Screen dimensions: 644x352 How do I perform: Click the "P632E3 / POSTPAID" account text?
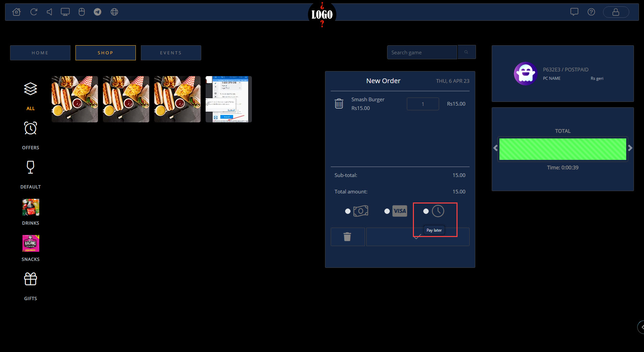[566, 70]
